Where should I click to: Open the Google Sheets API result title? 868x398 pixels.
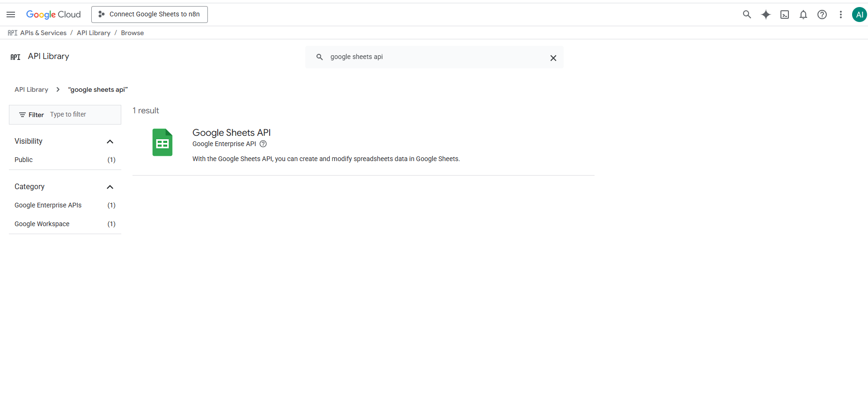pyautogui.click(x=231, y=133)
